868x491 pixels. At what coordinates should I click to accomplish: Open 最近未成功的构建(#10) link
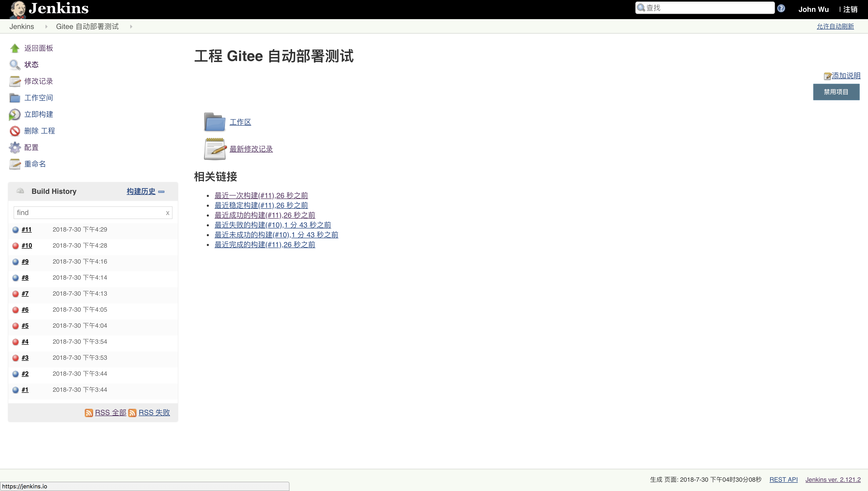coord(277,235)
